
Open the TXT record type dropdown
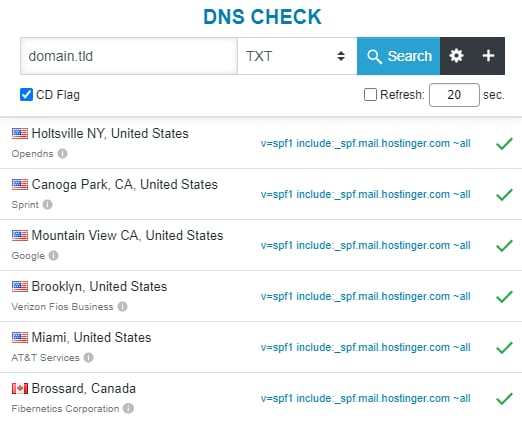(x=297, y=56)
